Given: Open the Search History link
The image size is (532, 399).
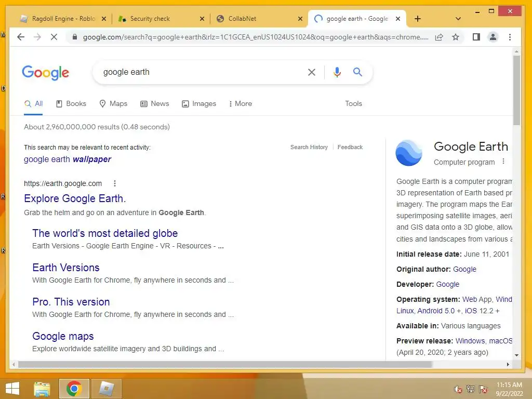Looking at the screenshot, I should point(309,147).
